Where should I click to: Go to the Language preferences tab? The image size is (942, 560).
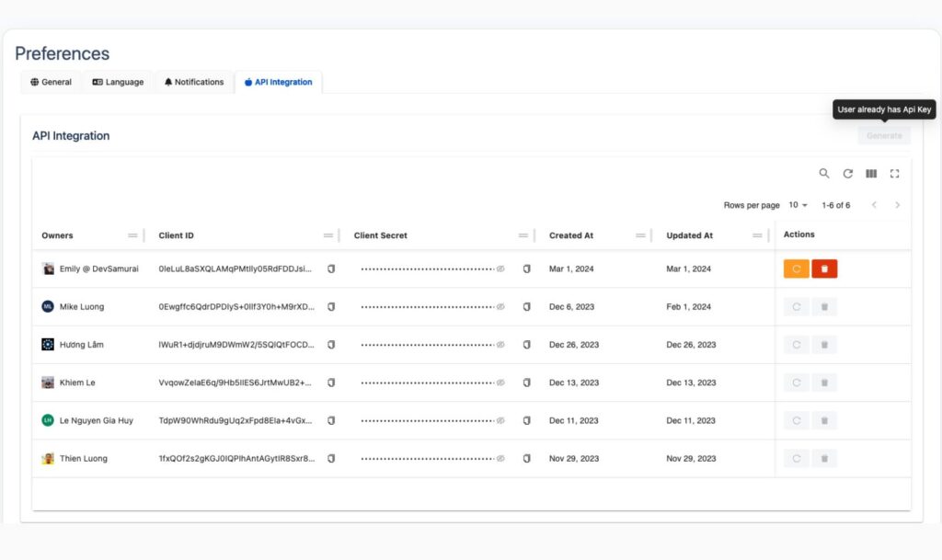(117, 82)
